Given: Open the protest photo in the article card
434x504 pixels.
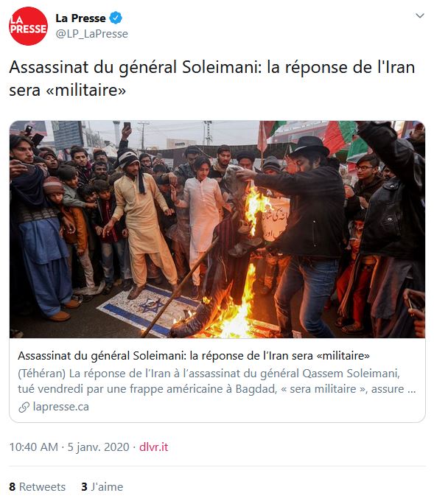Looking at the screenshot, I should pos(217,229).
